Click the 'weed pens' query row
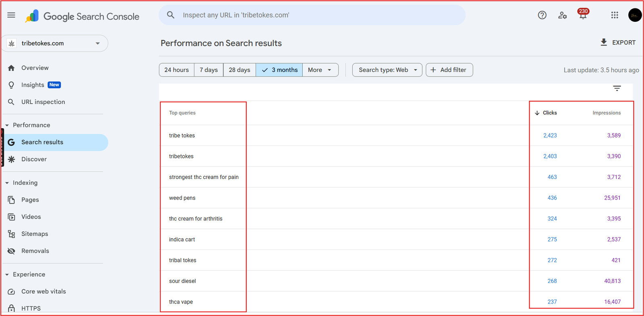The height and width of the screenshot is (316, 644). click(396, 198)
